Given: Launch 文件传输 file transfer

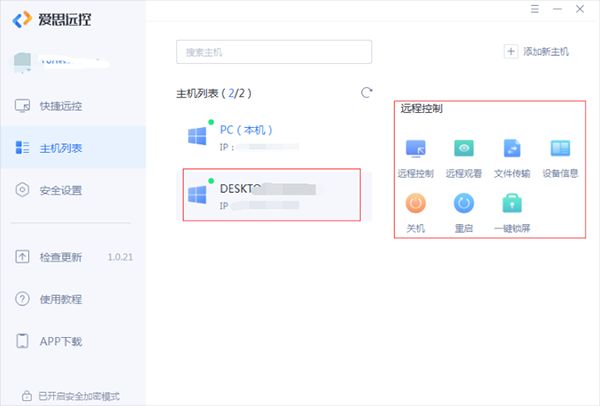Looking at the screenshot, I should [x=512, y=150].
